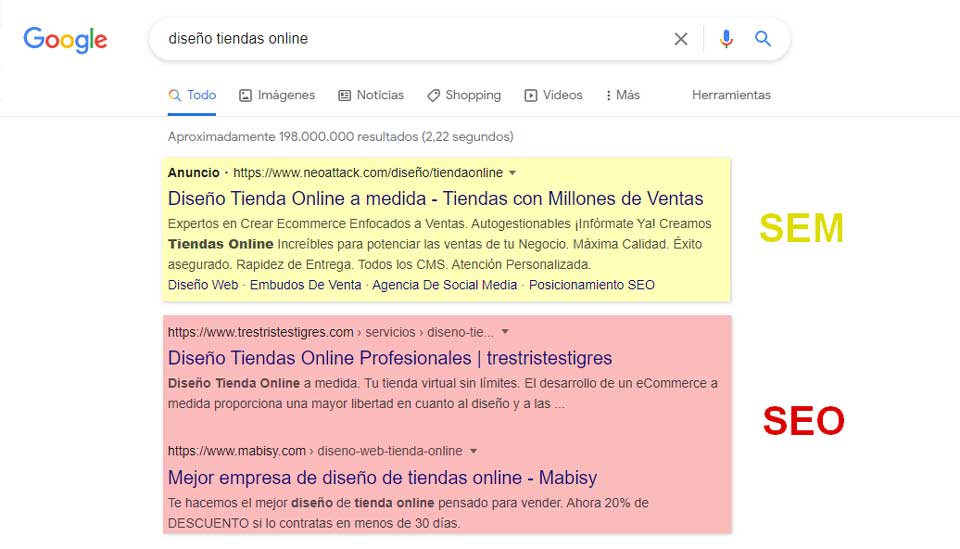This screenshot has height=549, width=960.
Task: Follow the 'Diseño Web' sitelink in the ad
Action: tap(203, 285)
